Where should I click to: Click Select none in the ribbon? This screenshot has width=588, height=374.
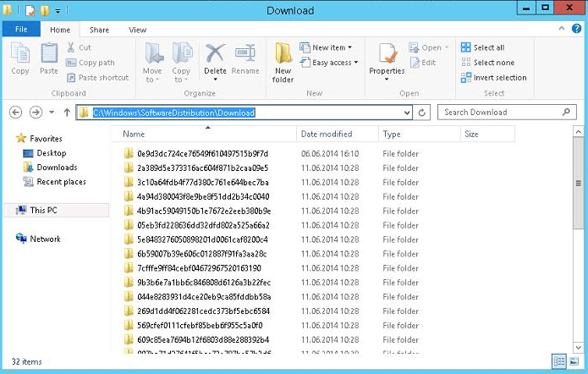[x=487, y=63]
